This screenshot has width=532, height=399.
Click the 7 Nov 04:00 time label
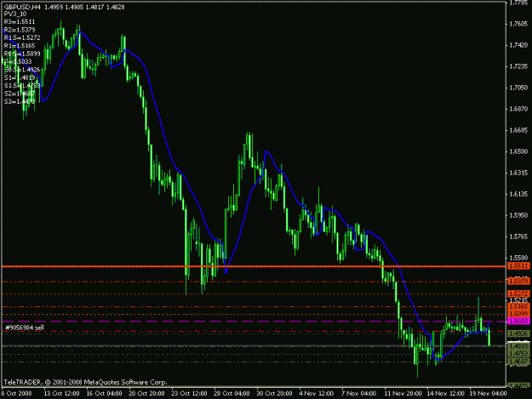pos(358,393)
